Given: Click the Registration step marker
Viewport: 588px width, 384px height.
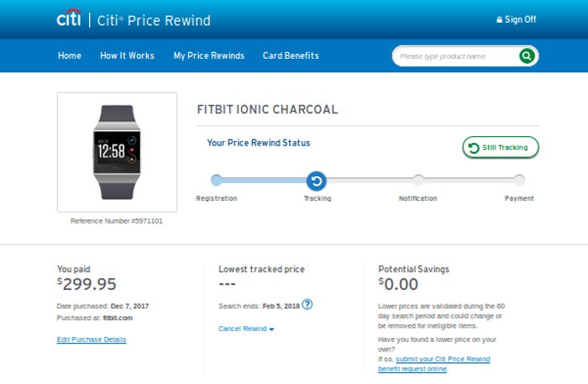Looking at the screenshot, I should pos(217,180).
